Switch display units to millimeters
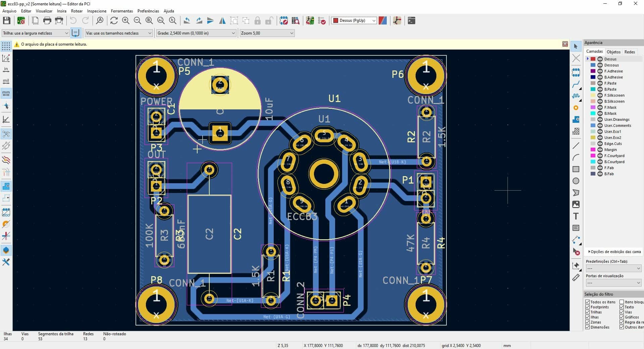 (x=6, y=93)
